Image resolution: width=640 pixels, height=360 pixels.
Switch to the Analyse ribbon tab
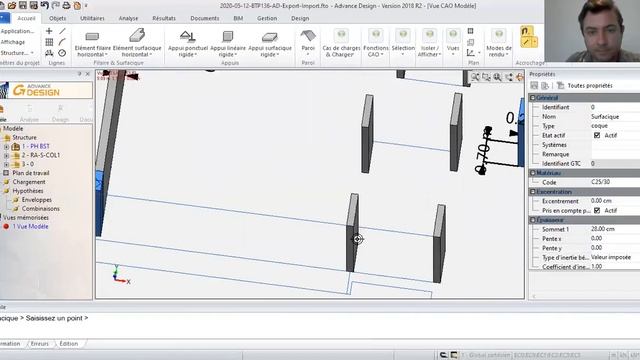(x=128, y=18)
